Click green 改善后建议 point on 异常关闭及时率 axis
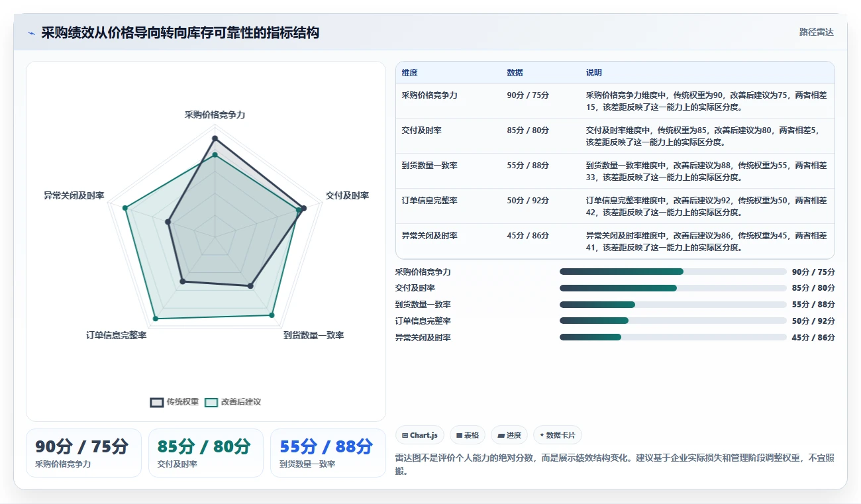 tap(125, 208)
